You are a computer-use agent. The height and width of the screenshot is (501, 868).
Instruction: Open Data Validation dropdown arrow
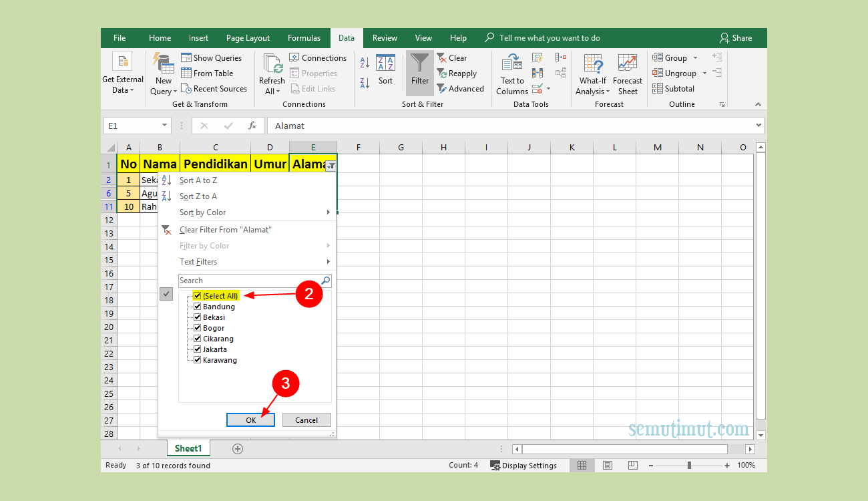point(549,88)
